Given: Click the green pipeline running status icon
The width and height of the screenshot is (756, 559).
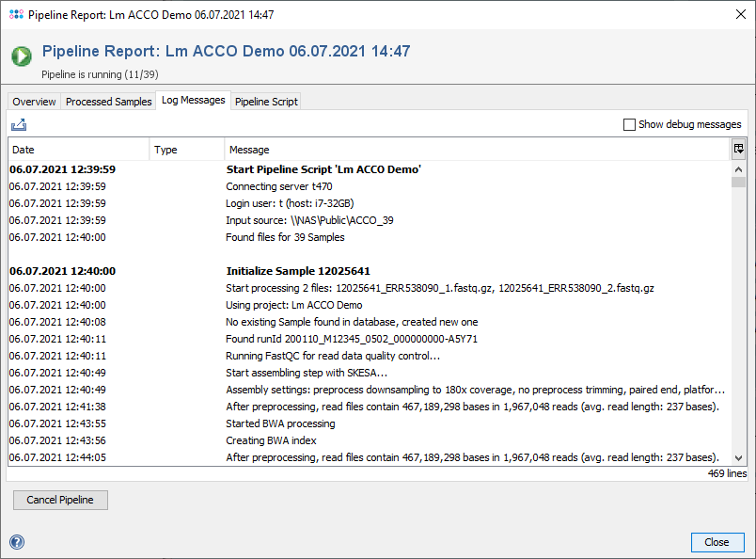Looking at the screenshot, I should click(22, 56).
